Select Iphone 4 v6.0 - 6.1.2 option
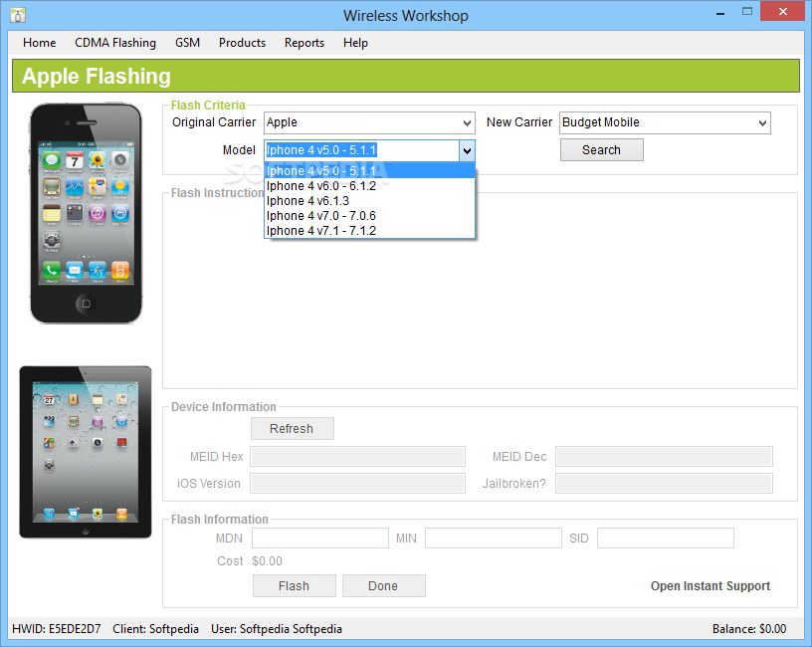 click(370, 186)
